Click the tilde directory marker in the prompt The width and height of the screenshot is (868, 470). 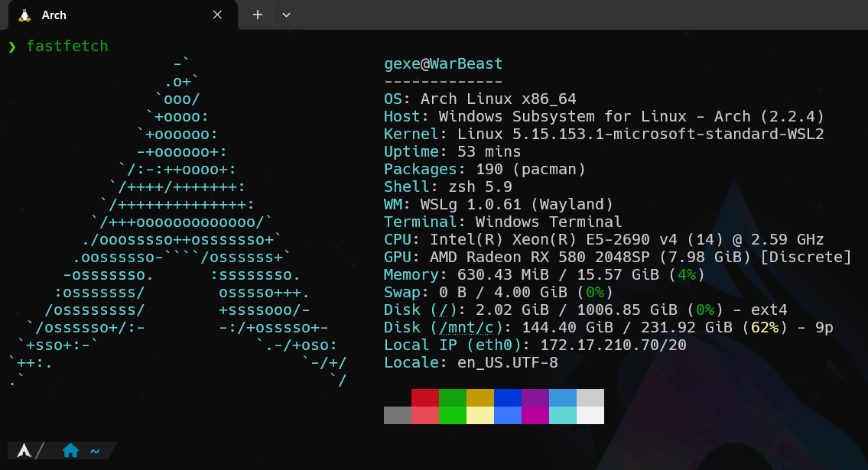(x=95, y=451)
